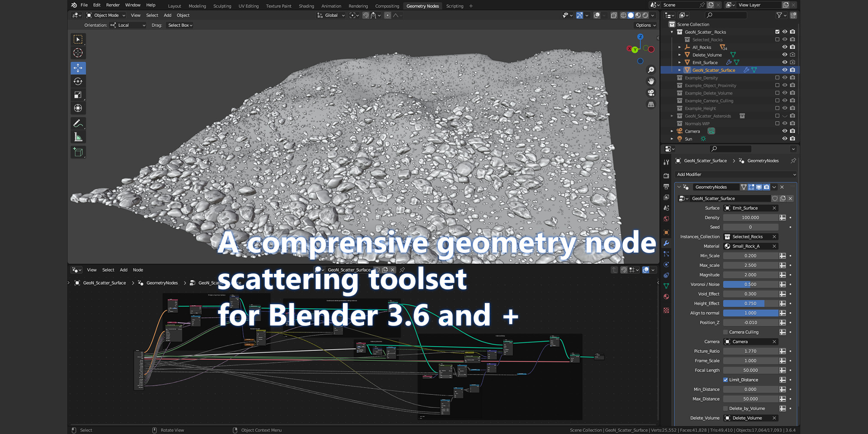This screenshot has width=868, height=434.
Task: Add a new workspace tab
Action: click(471, 6)
